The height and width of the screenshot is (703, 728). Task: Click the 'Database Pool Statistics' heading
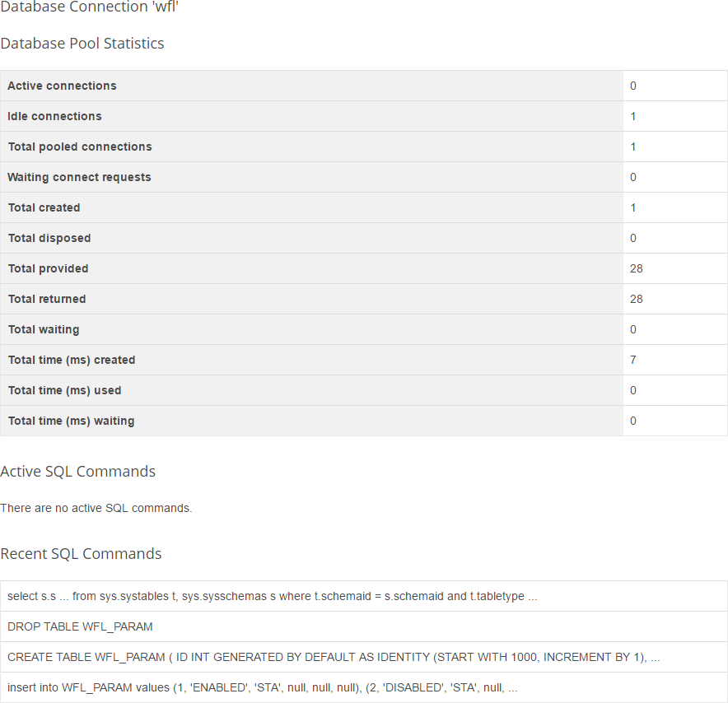[x=82, y=44]
